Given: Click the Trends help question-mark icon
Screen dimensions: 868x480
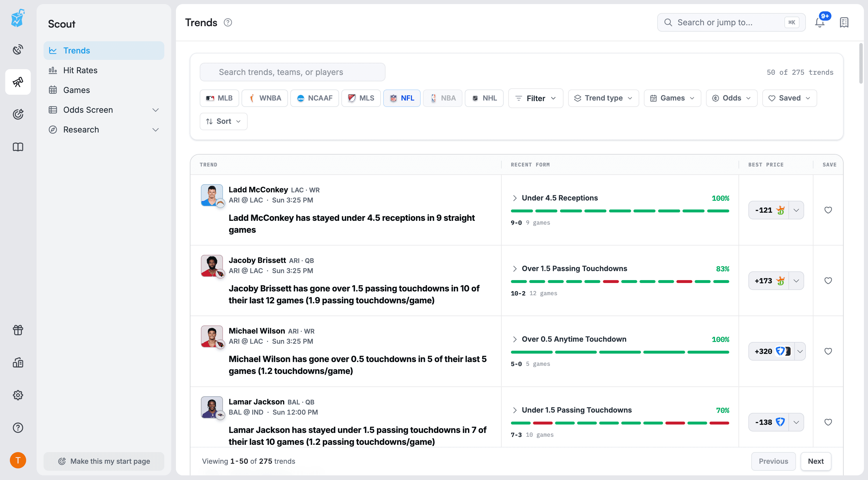Looking at the screenshot, I should 228,22.
